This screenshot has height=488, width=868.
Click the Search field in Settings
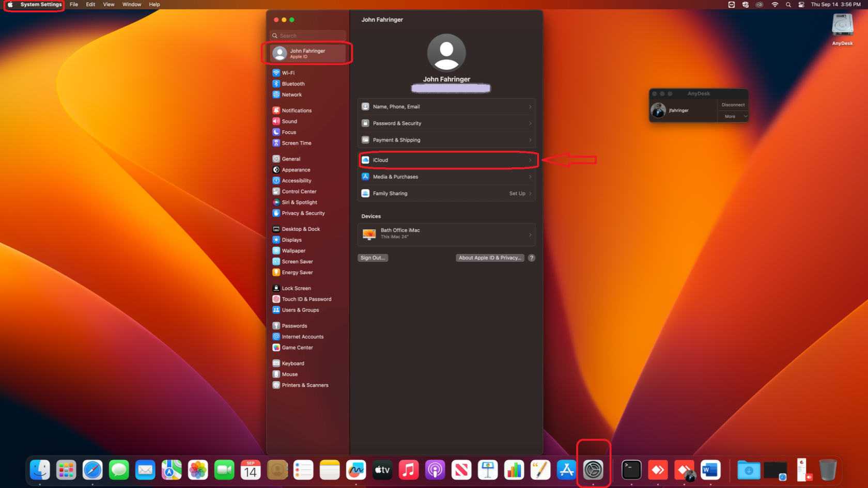click(308, 36)
